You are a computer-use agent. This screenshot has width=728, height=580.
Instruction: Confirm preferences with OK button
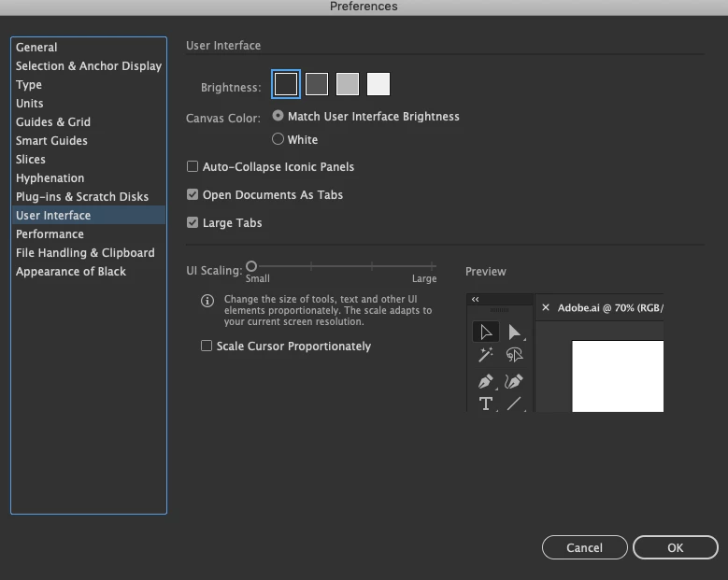(675, 547)
